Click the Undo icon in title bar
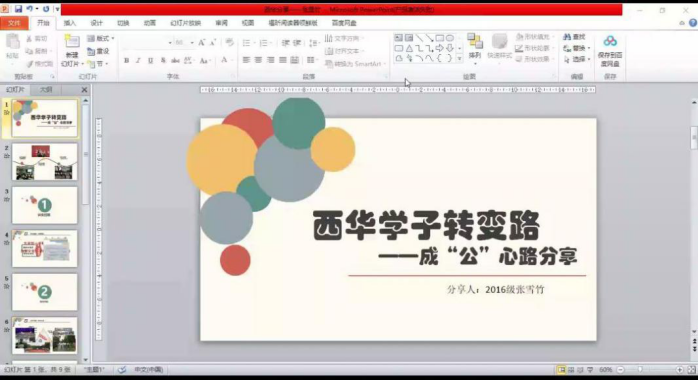The width and height of the screenshot is (698, 381). (x=29, y=9)
